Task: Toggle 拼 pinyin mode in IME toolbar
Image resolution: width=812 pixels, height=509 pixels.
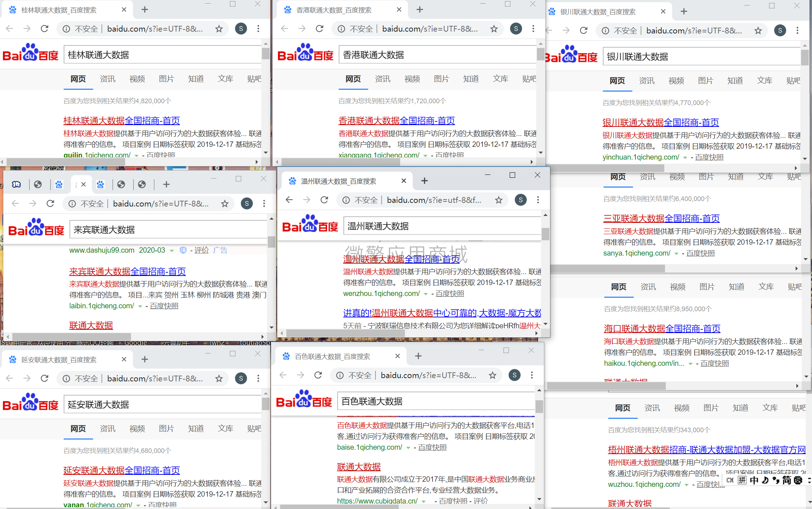Action: point(742,480)
